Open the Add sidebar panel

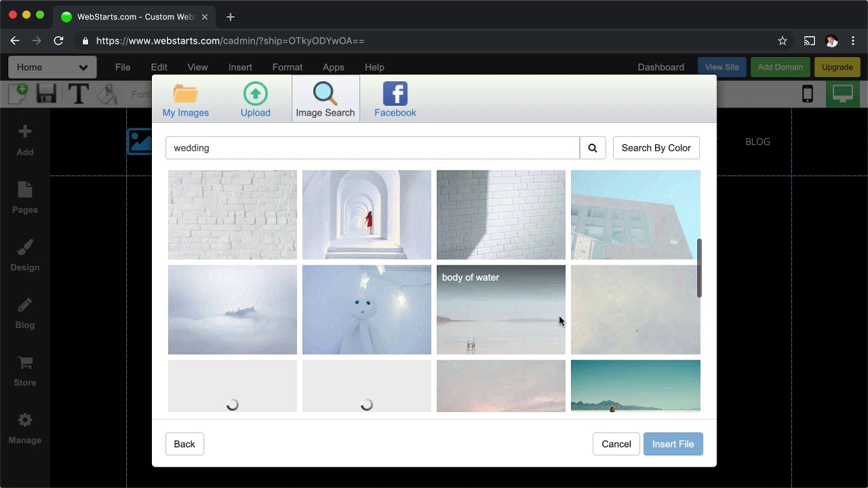(25, 140)
